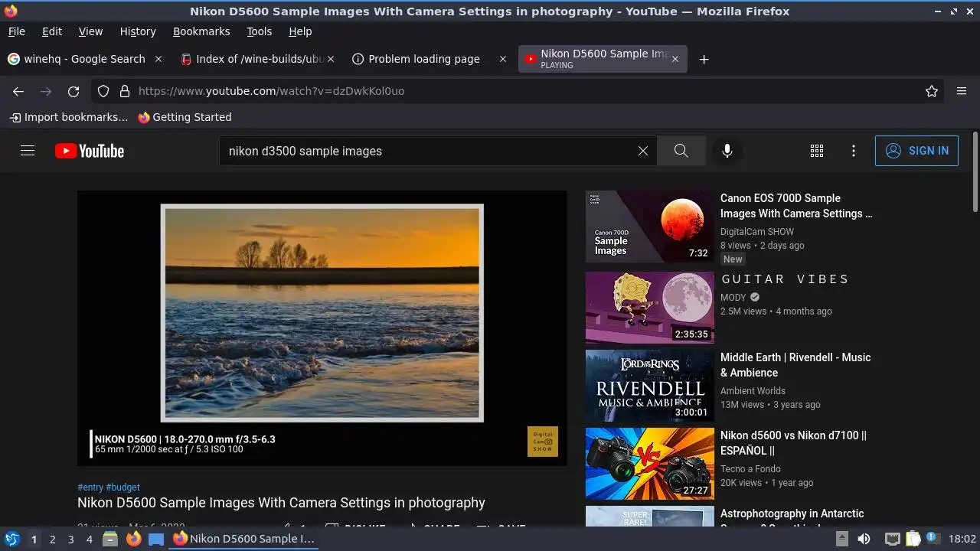Open the volume control in tray
This screenshot has height=551, width=980.
pos(864,539)
